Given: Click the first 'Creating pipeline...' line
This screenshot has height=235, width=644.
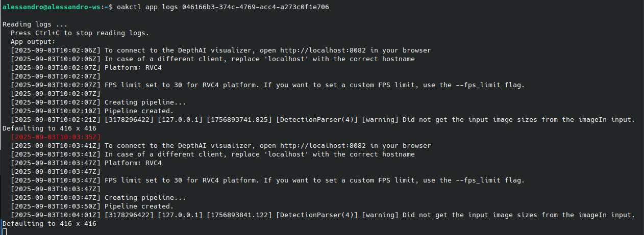Looking at the screenshot, I should click(x=98, y=102).
